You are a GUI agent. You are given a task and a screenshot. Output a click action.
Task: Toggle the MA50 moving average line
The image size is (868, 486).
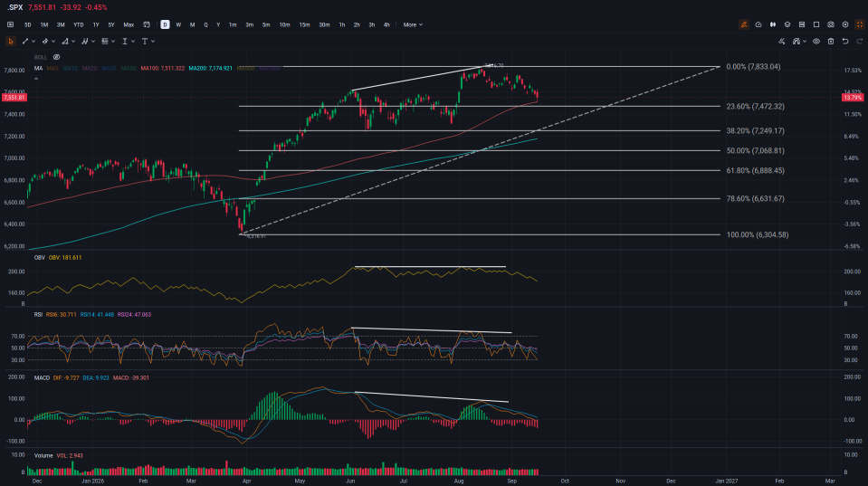pos(129,69)
